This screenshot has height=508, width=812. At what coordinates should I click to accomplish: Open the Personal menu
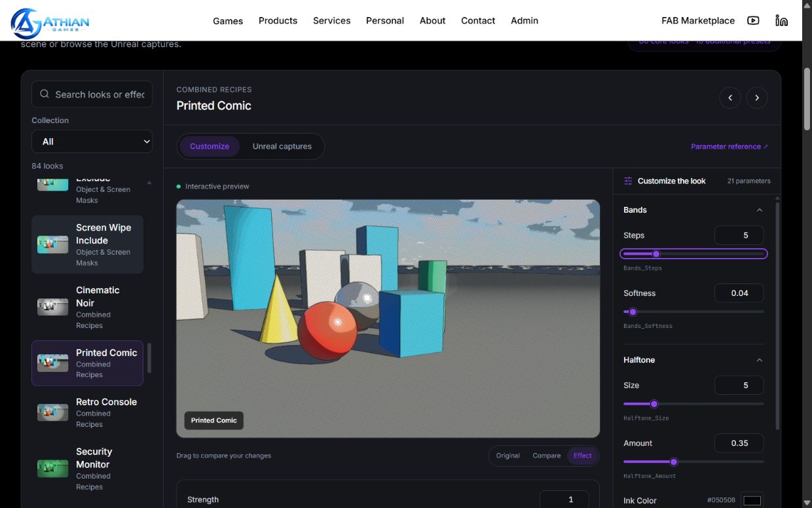tap(385, 21)
